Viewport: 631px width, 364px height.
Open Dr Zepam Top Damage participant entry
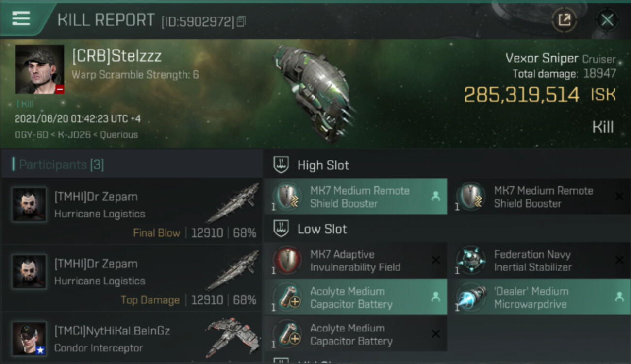[132, 279]
